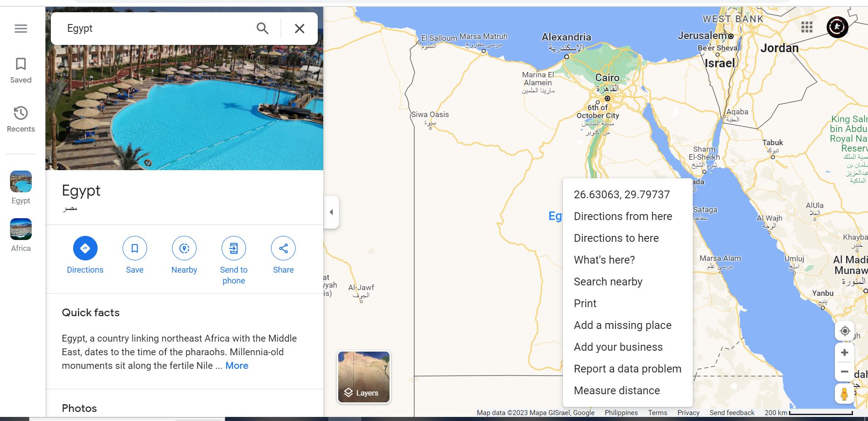Click the search magnifier icon

click(262, 29)
